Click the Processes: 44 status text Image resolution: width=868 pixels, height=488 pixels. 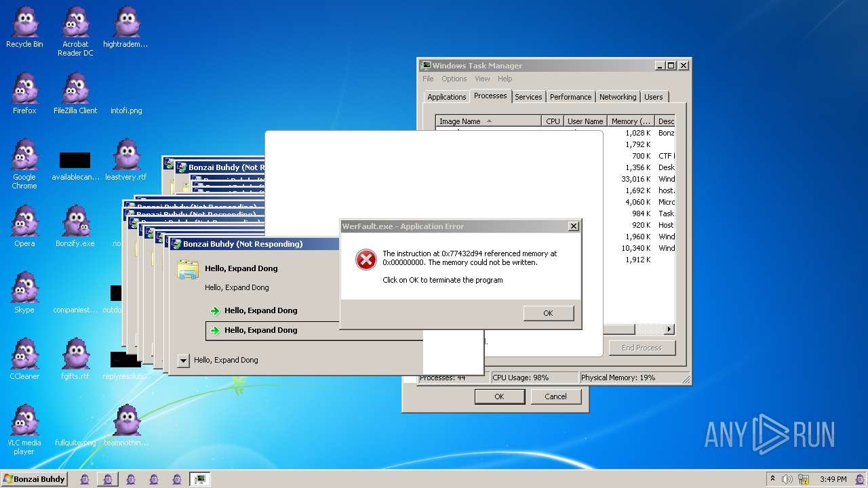(x=443, y=378)
